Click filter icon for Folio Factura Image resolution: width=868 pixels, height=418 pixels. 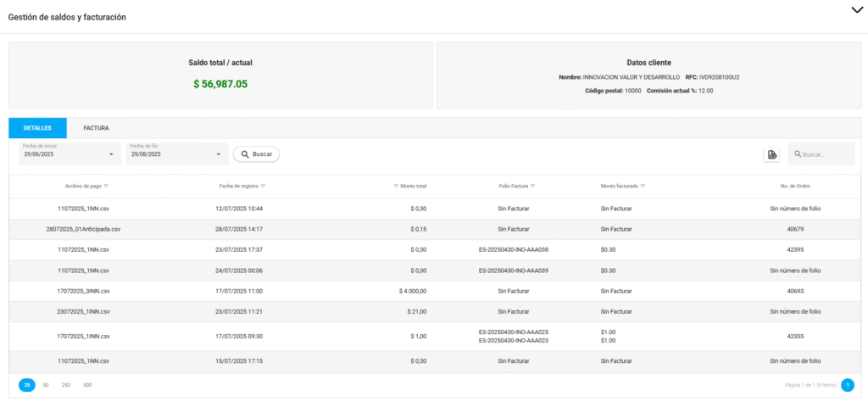[533, 186]
